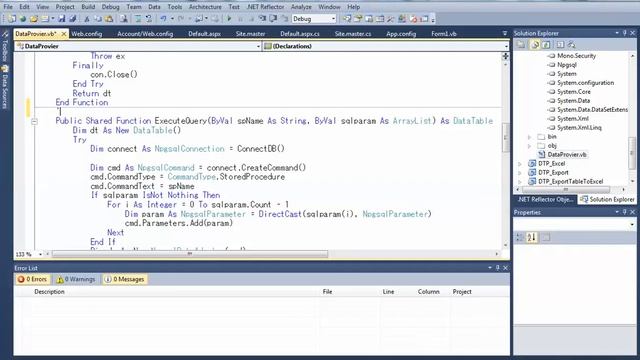Click the Copy icon in the toolbar
The width and height of the screenshot is (640, 360).
[98, 19]
